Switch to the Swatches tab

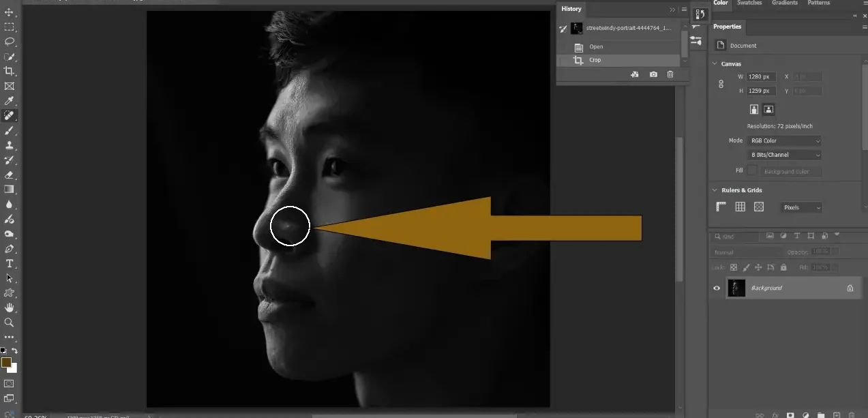pyautogui.click(x=749, y=3)
